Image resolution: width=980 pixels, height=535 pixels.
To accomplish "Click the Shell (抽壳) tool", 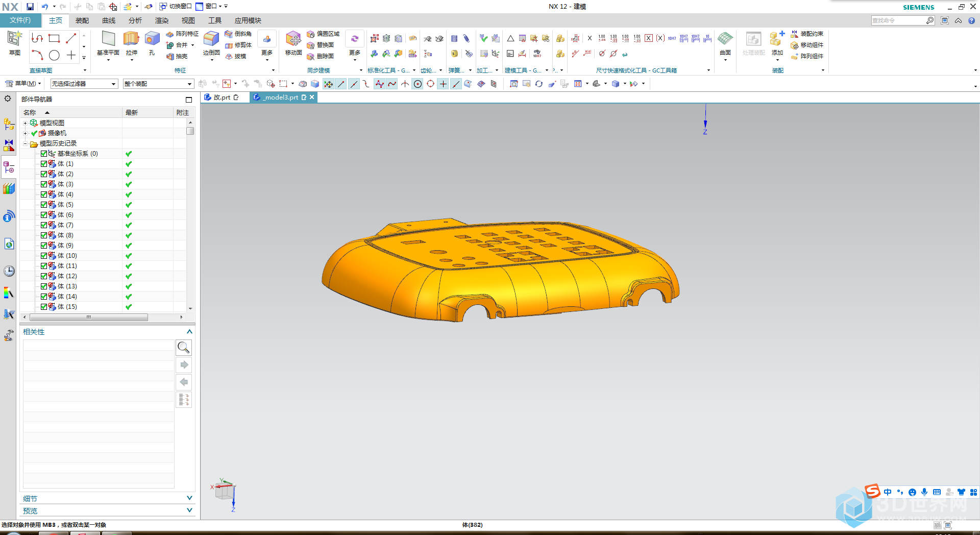I will point(177,56).
